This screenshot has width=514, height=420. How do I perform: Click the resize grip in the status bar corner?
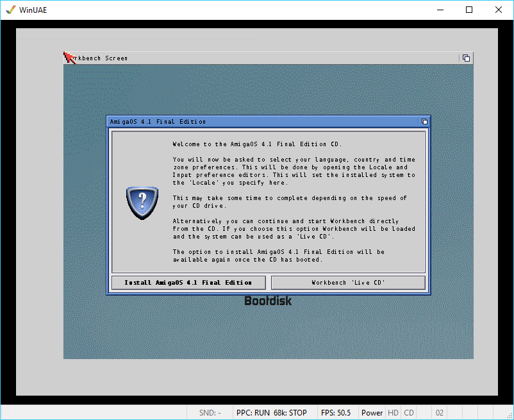(510, 416)
